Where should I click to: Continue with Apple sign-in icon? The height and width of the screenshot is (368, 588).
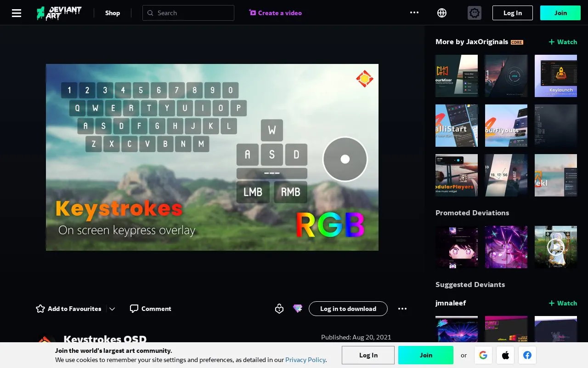pos(505,355)
